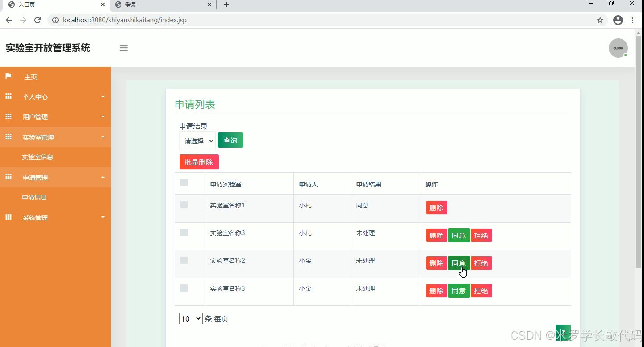The image size is (644, 347).
Task: Click the grid icon beside 实验室管理
Action: coord(8,137)
